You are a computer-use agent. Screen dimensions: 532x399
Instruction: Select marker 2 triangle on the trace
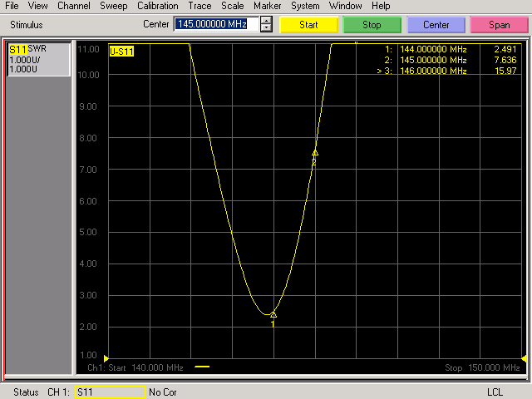point(315,153)
